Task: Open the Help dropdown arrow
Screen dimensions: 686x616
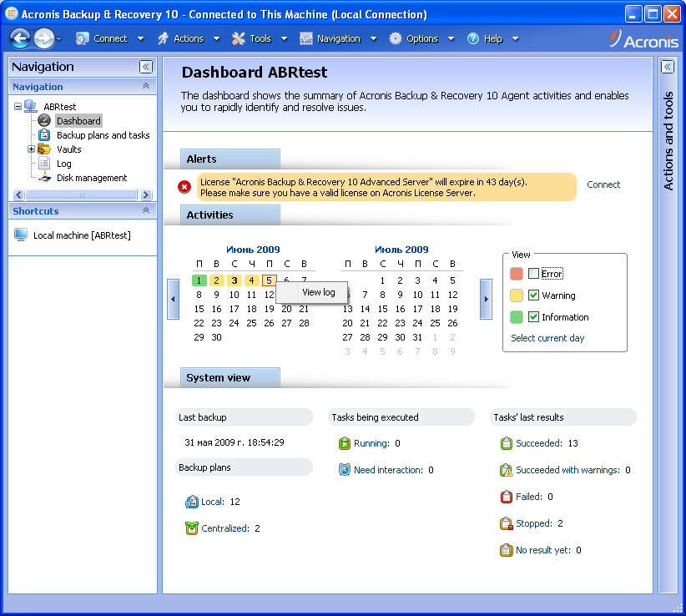Action: tap(516, 38)
